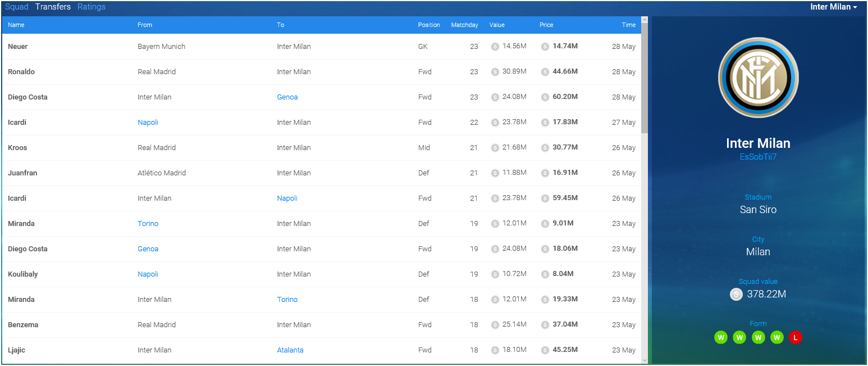868x366 pixels.
Task: Click price coin icon in Juanfran row
Action: pos(545,173)
